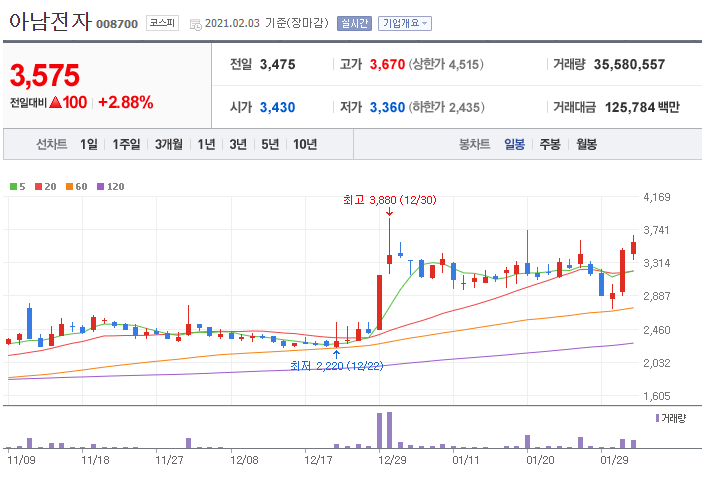The image size is (702, 487).
Task: Click the red up-triangle change indicator
Action: click(x=56, y=103)
